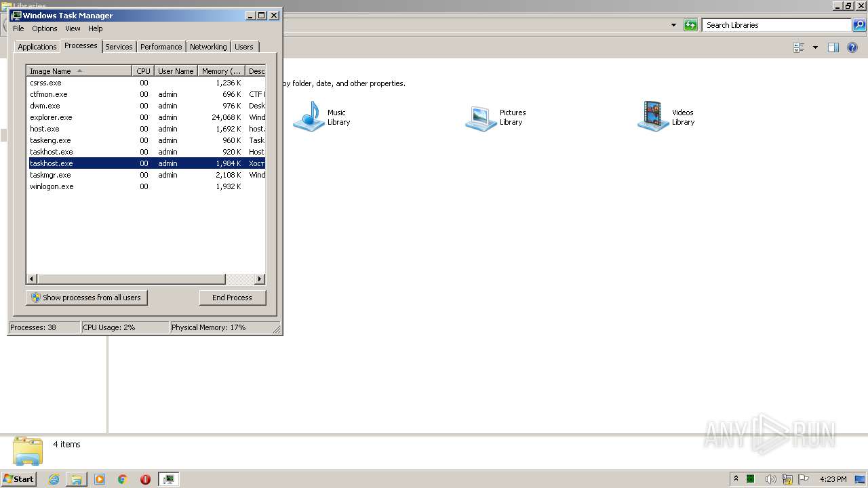Open Windows Explorer taskbar icon
Viewport: 868px width, 488px height.
click(x=77, y=479)
